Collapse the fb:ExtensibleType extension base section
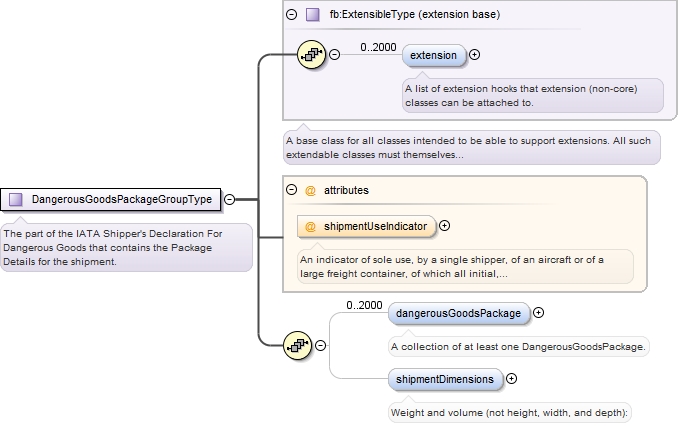Image resolution: width=679 pixels, height=426 pixels. (x=292, y=15)
